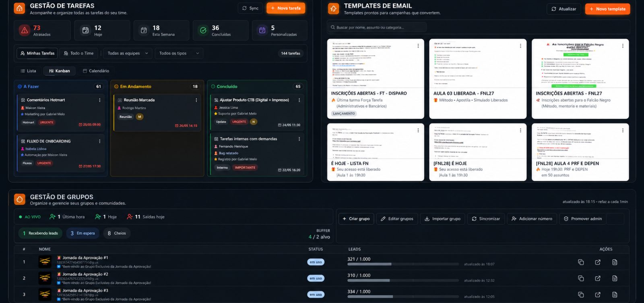Image resolution: width=644 pixels, height=303 pixels.
Task: Click the template search field
Action: click(377, 27)
